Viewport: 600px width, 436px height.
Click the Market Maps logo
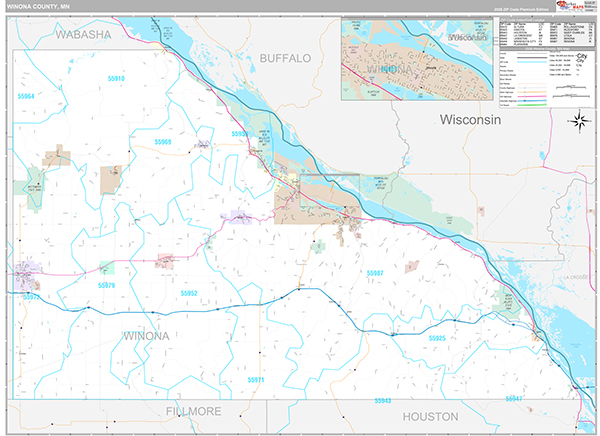[x=569, y=6]
